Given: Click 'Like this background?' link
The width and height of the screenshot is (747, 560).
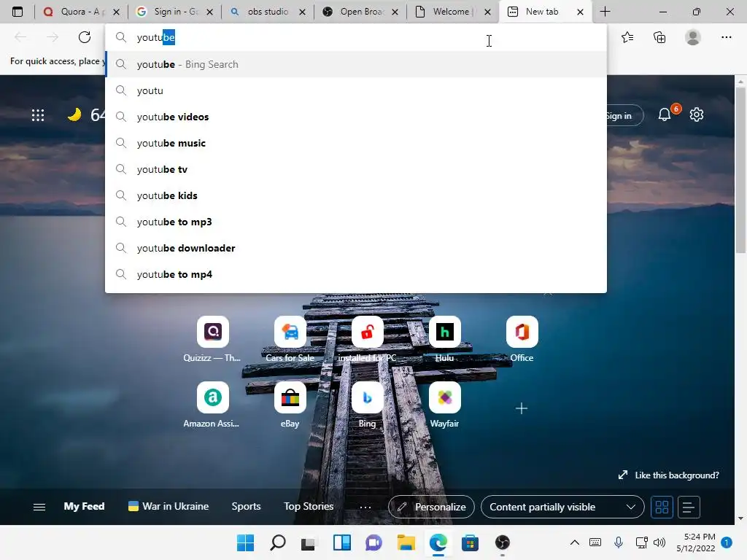Looking at the screenshot, I should [x=670, y=475].
